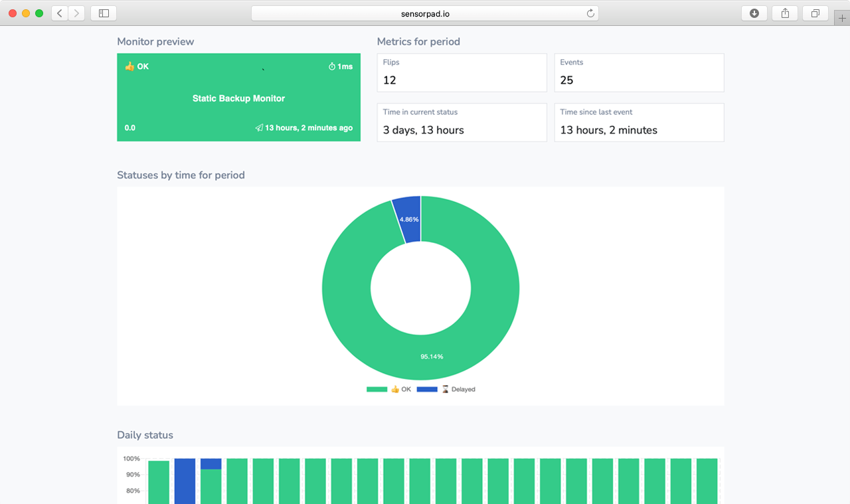This screenshot has width=850, height=504.
Task: Toggle the Delayed legend blue swatch
Action: 427,389
